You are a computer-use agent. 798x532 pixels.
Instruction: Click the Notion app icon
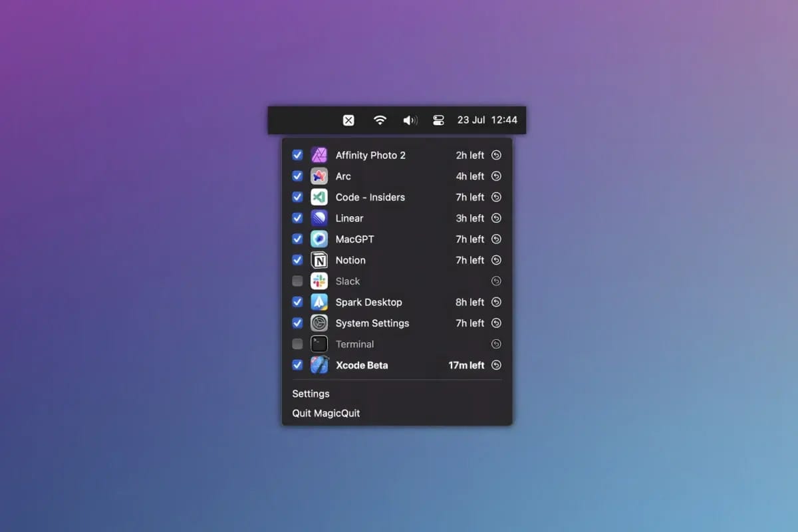(319, 260)
